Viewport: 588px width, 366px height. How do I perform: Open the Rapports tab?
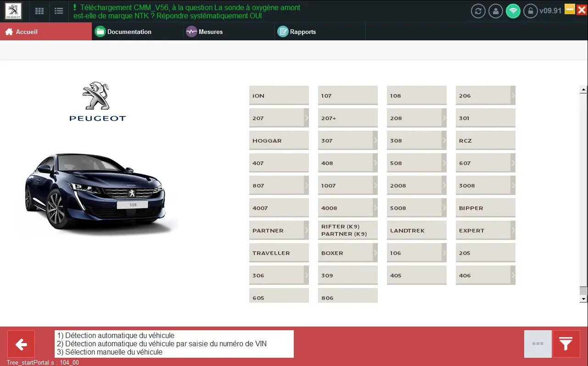pos(302,32)
